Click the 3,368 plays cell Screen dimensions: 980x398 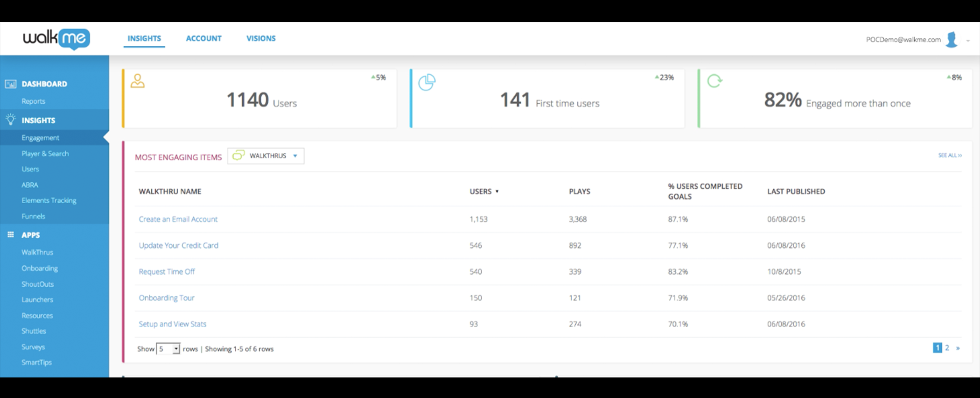(x=578, y=219)
